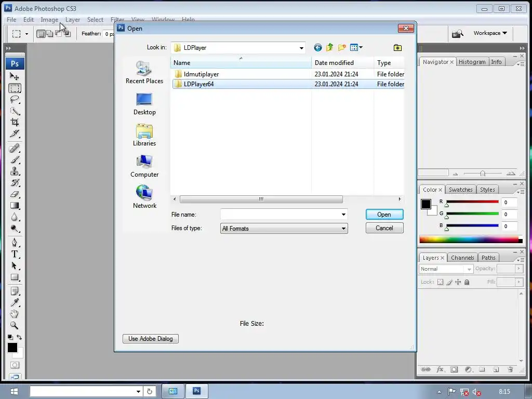Go to Recent Places in sidebar

tap(144, 72)
